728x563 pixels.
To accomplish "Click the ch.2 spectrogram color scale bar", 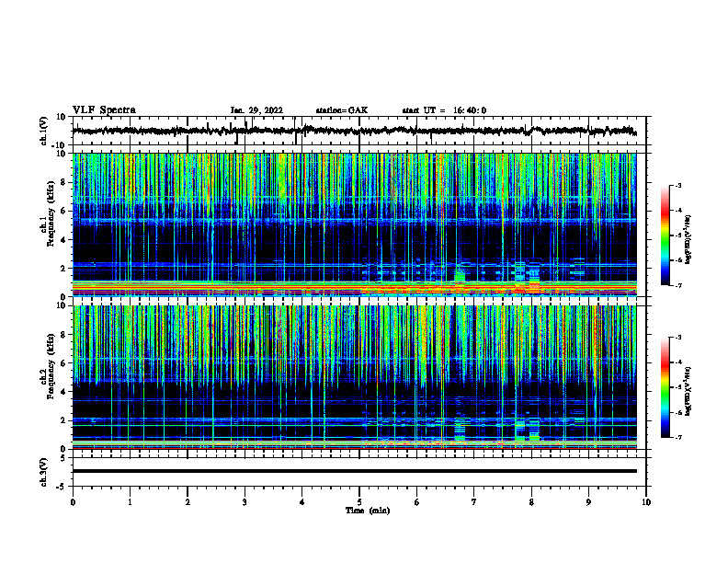I will [665, 387].
